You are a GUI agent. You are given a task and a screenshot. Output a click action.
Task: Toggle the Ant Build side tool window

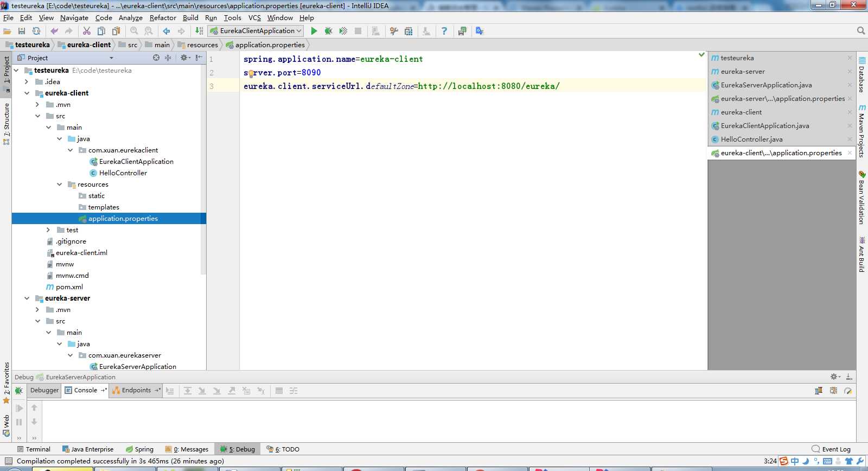click(861, 254)
